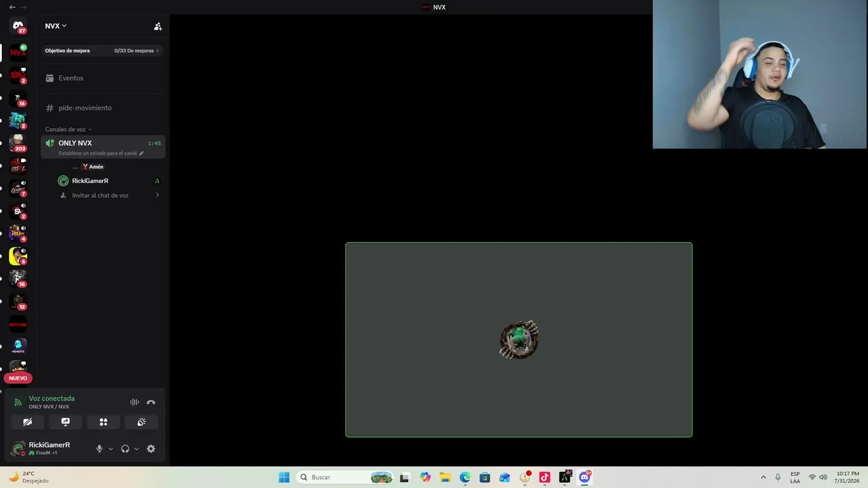The width and height of the screenshot is (868, 488).
Task: Edit channel status pencil icon
Action: tap(141, 153)
